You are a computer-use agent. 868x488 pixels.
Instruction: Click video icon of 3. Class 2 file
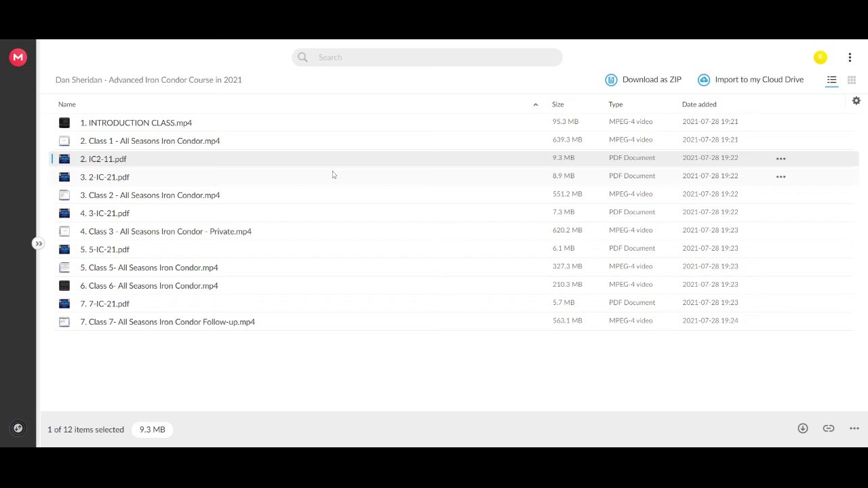tap(64, 195)
